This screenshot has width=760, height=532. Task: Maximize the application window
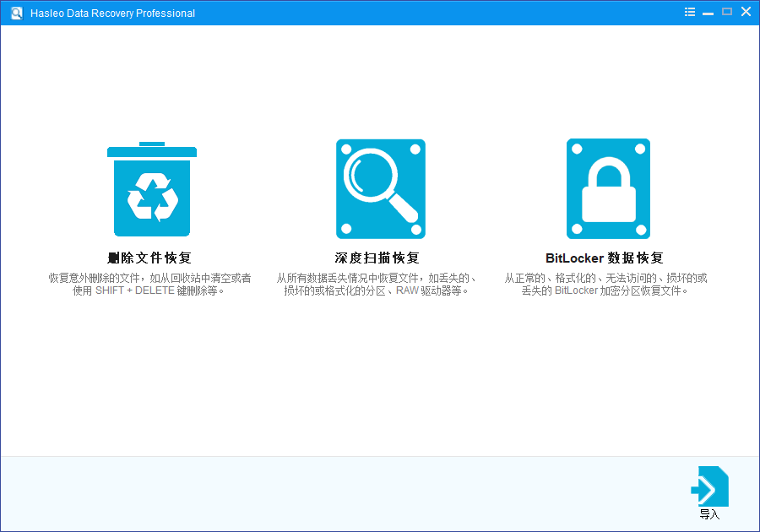727,12
